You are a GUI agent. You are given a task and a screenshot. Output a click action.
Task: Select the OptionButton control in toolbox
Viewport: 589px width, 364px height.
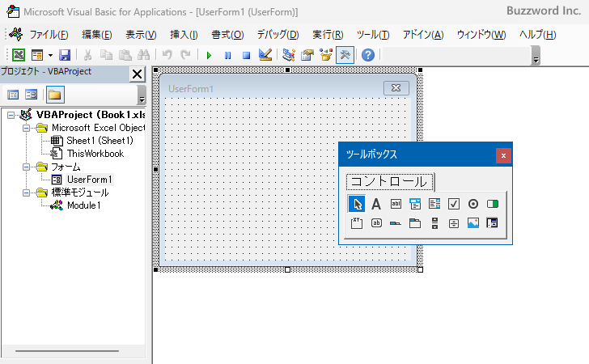(473, 204)
